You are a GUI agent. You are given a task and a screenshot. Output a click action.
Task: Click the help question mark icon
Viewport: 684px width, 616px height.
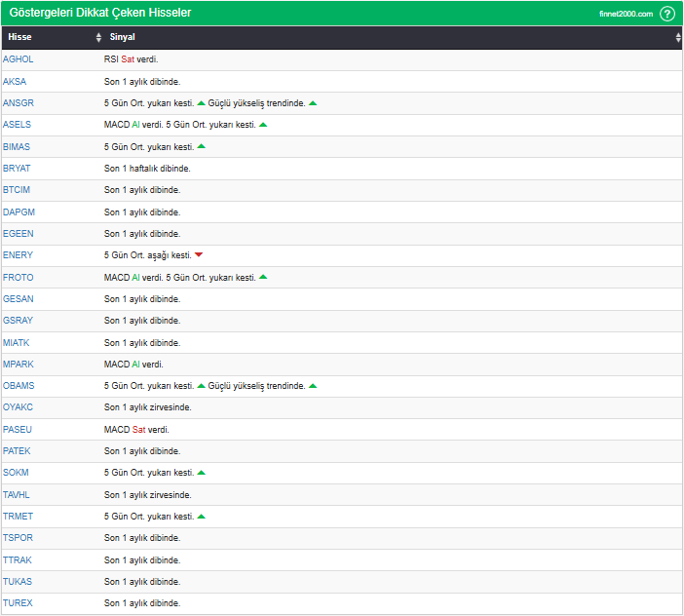pyautogui.click(x=667, y=14)
